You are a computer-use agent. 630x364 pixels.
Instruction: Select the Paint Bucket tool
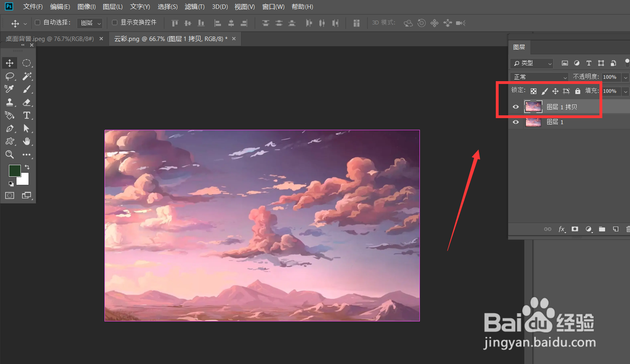pyautogui.click(x=10, y=115)
